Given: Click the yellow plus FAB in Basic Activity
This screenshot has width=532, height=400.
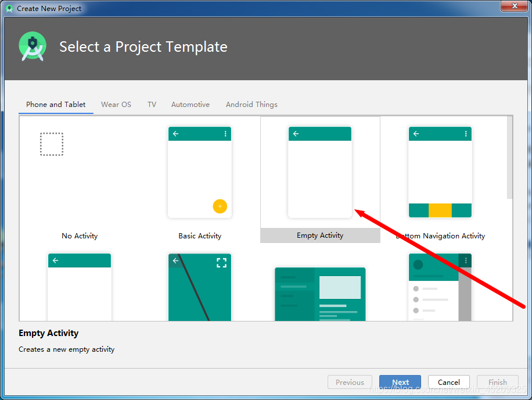Looking at the screenshot, I should click(x=220, y=206).
